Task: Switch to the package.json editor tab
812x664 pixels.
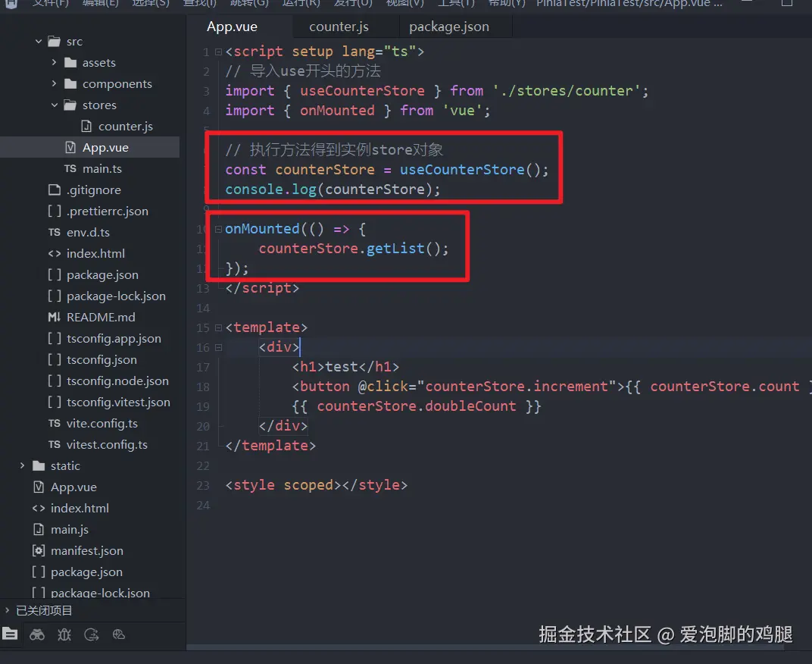Action: pyautogui.click(x=449, y=27)
